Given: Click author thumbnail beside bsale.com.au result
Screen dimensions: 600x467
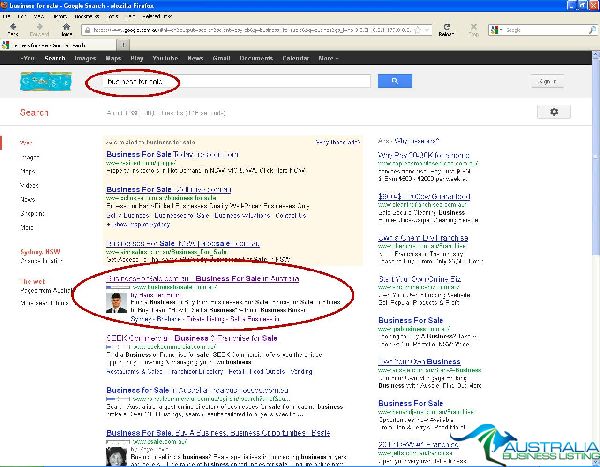Looking at the screenshot, I should (x=116, y=456).
